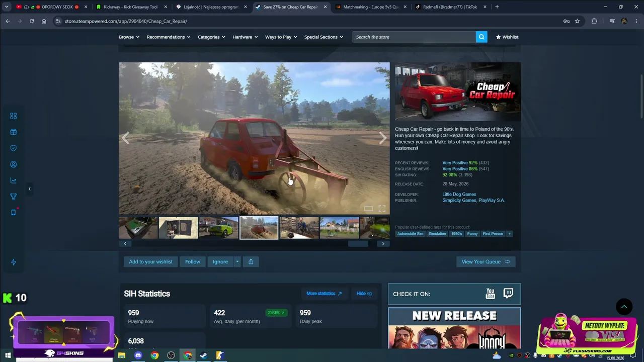Expand the Recommendations menu
This screenshot has width=644, height=362.
point(169,37)
